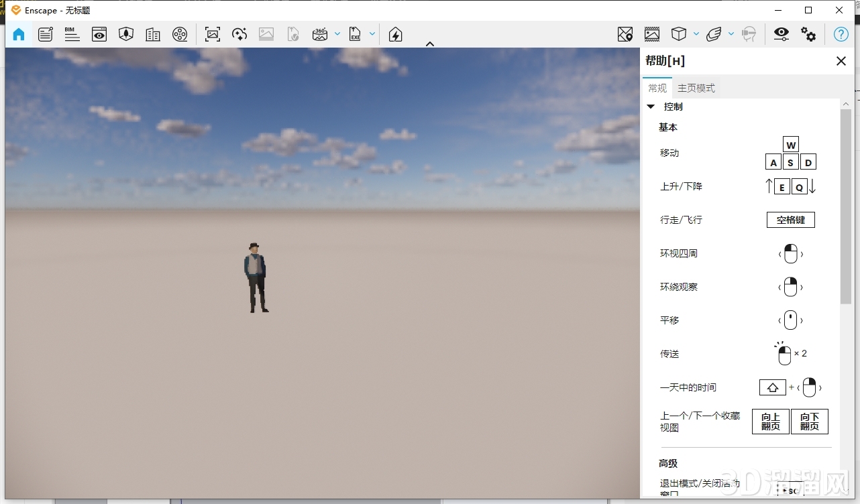Toggle the visual settings eye icon
860x504 pixels.
click(782, 34)
